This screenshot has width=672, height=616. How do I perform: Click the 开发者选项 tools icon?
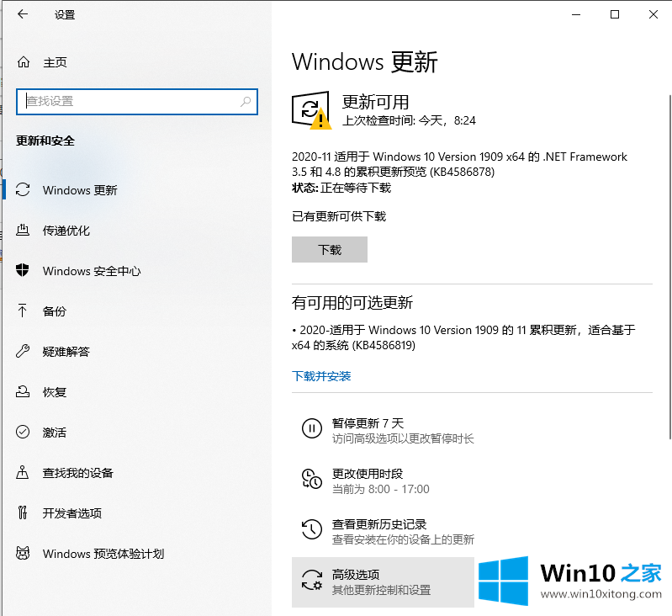point(22,512)
